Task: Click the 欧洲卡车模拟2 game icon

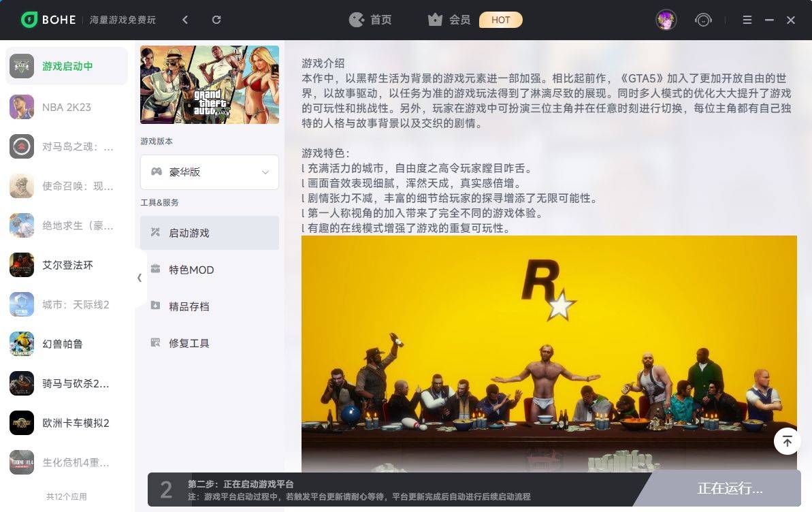Action: click(x=22, y=423)
